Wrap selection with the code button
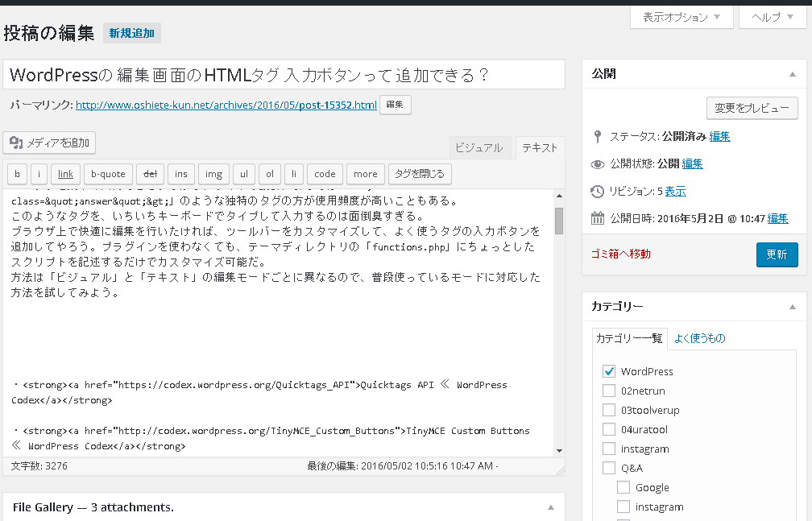Screen dimensions: 812x521 325,174
